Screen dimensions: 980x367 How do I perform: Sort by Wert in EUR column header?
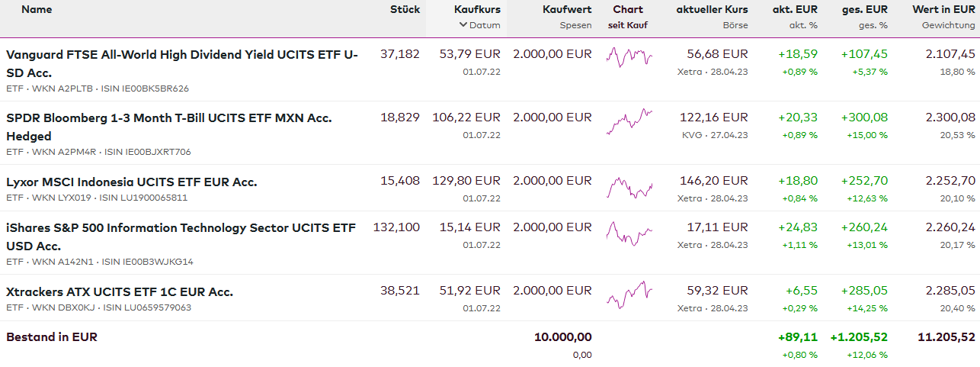(943, 10)
